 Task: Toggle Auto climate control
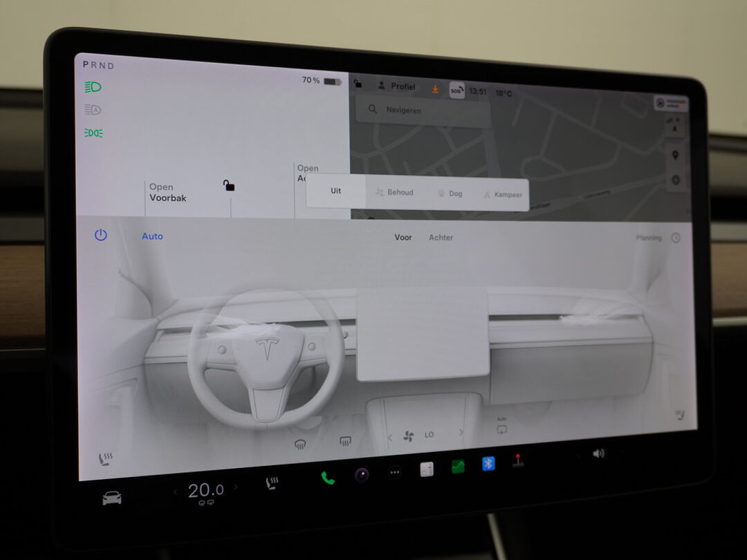pos(152,236)
